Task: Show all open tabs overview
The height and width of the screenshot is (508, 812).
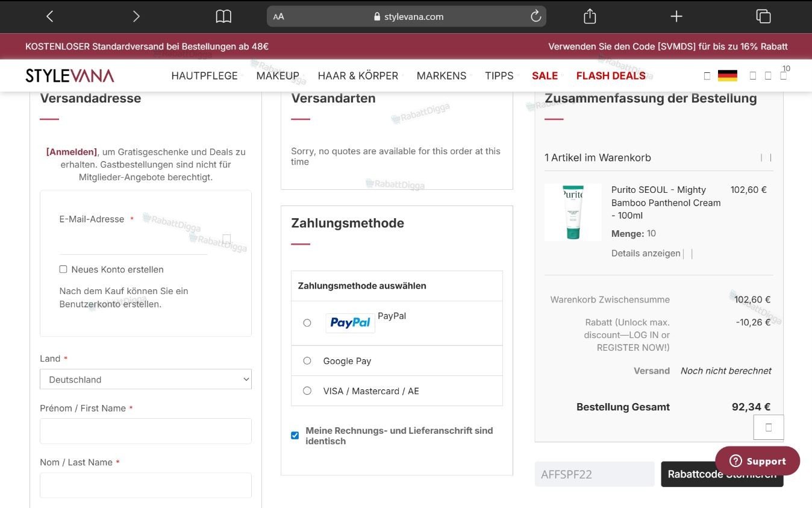Action: point(763,16)
